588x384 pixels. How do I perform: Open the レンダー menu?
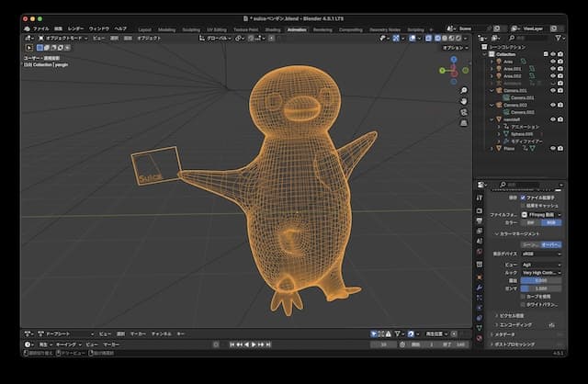(x=74, y=28)
